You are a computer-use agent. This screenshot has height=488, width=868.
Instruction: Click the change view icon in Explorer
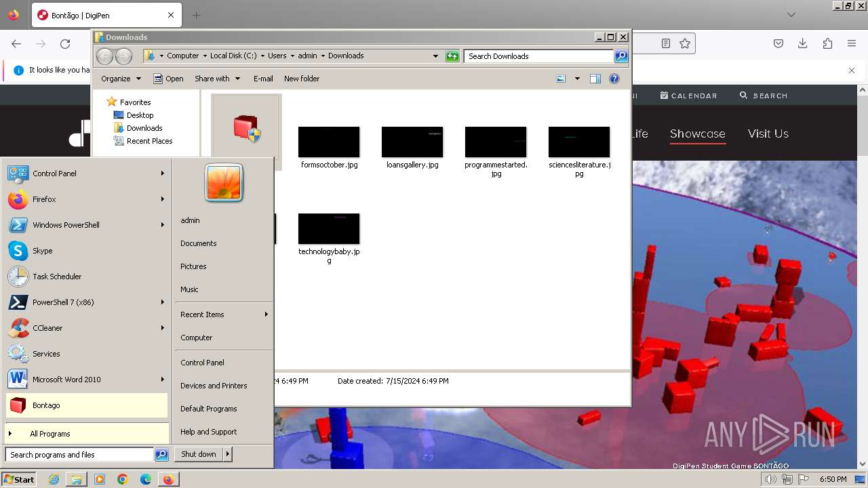561,79
